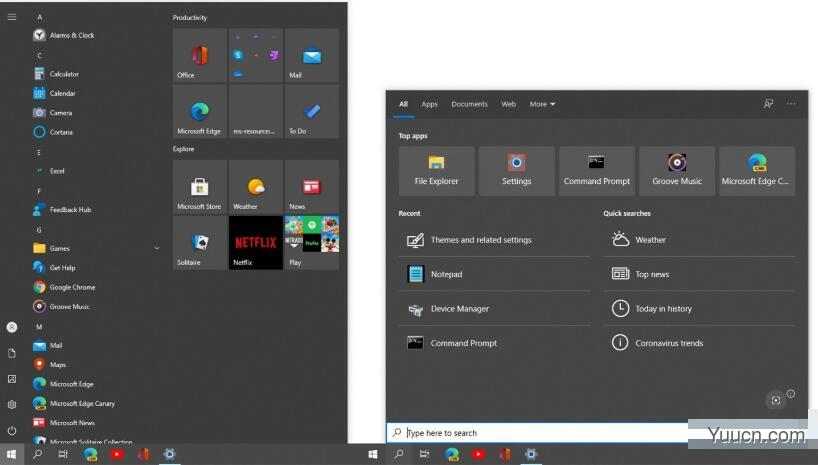Open the ms-resource tile
818x465 pixels.
tap(256, 111)
